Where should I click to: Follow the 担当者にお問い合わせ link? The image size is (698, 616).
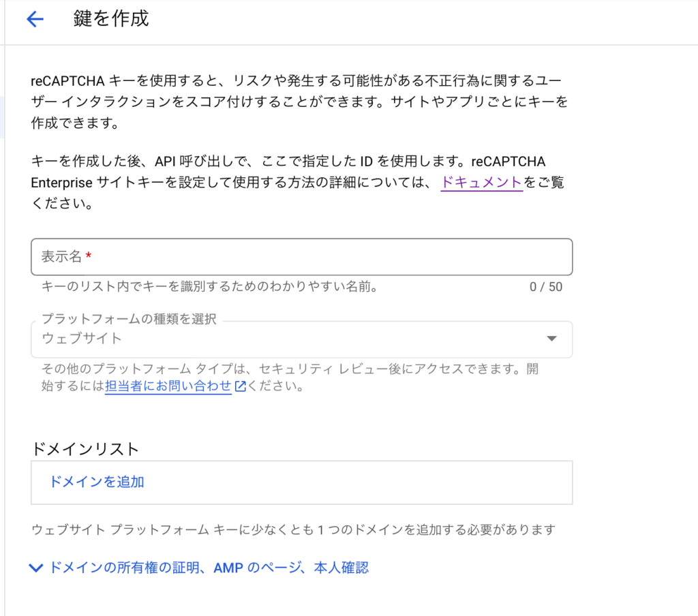click(168, 386)
